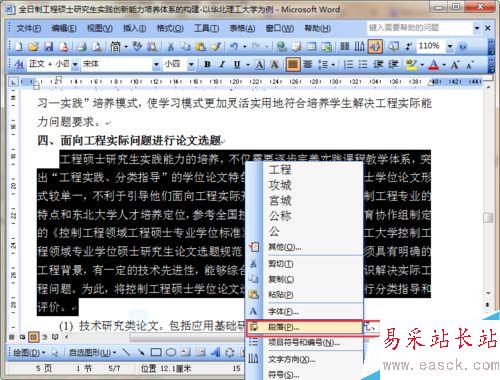Click the Word help question mark icon

(x=463, y=47)
